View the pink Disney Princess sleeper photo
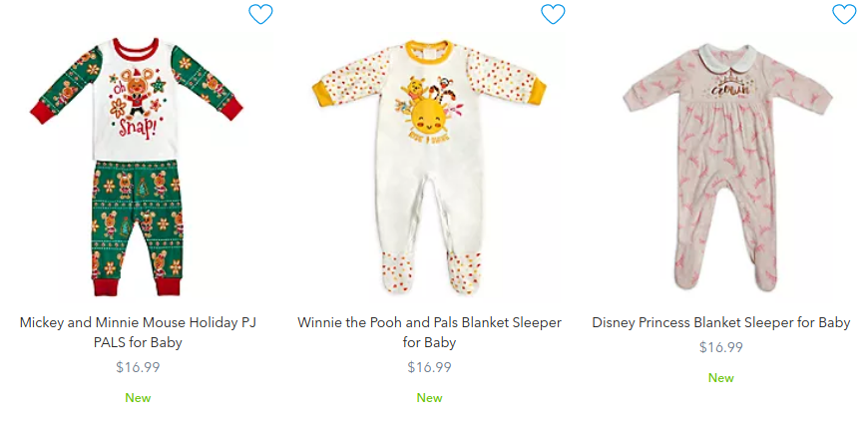Viewport: 868px width, 432px height. (727, 167)
